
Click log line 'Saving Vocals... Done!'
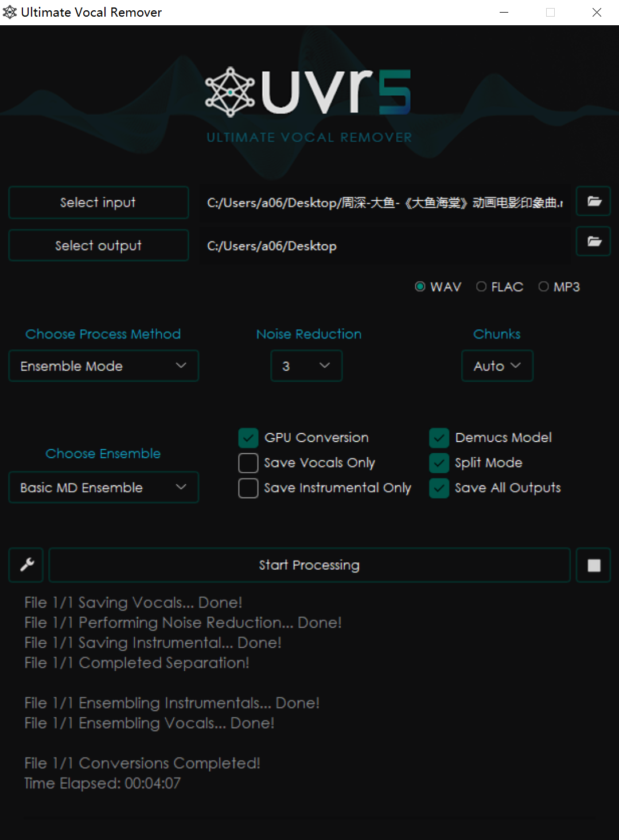[x=133, y=602]
